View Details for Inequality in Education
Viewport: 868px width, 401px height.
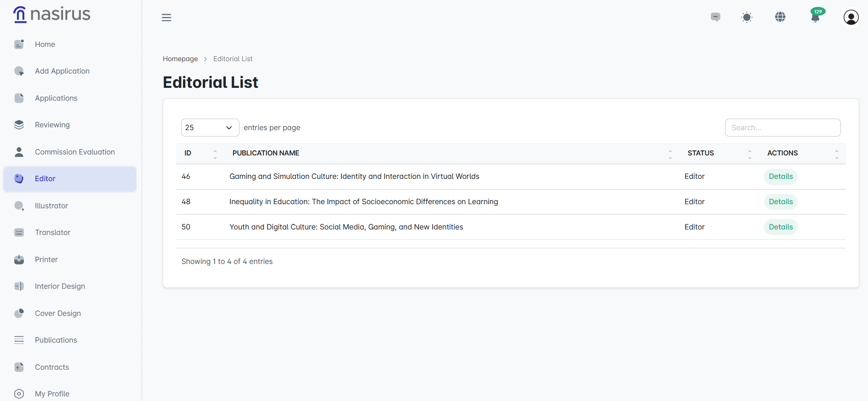pos(781,202)
